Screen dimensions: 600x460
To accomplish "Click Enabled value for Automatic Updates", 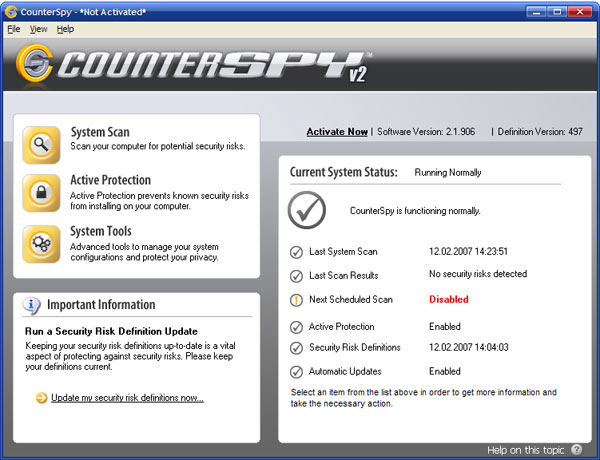I will tap(445, 372).
